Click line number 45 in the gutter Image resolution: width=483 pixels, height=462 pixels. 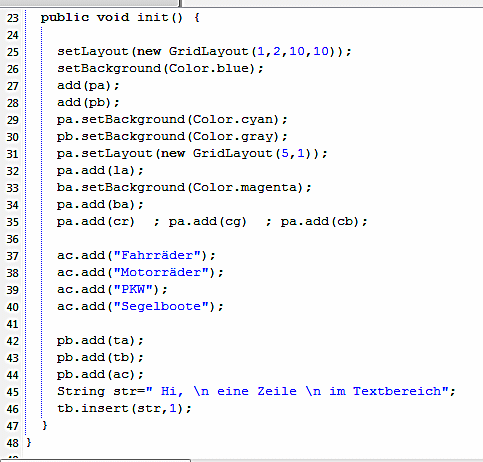[x=13, y=392]
